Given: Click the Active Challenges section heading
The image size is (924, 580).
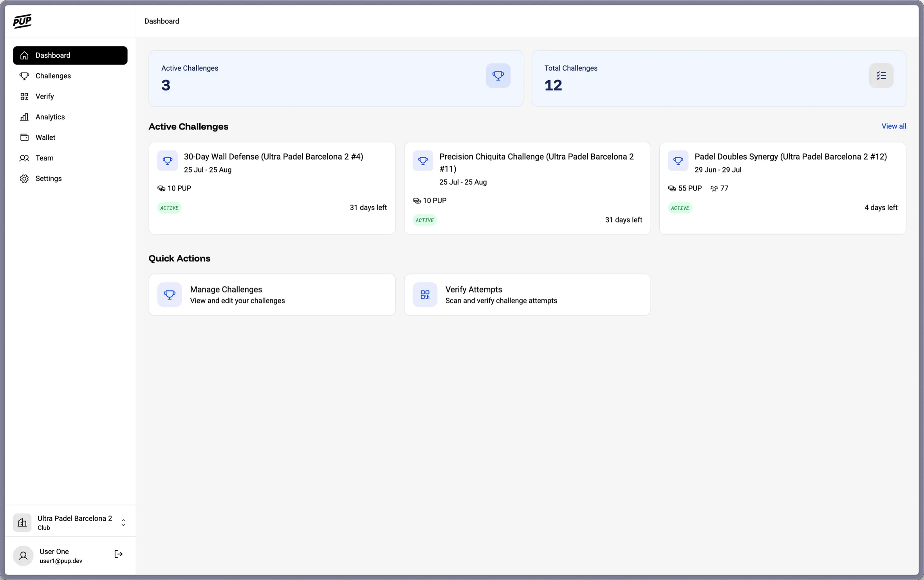Looking at the screenshot, I should pos(188,127).
